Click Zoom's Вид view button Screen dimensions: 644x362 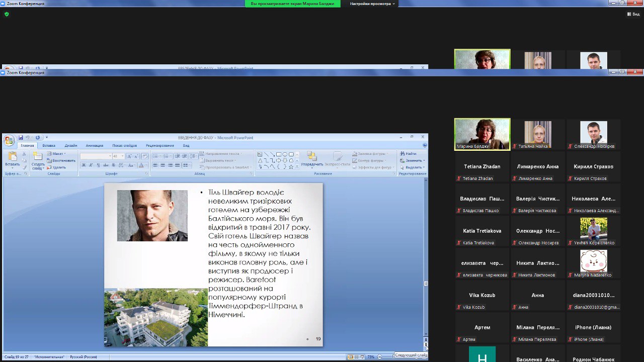[633, 14]
